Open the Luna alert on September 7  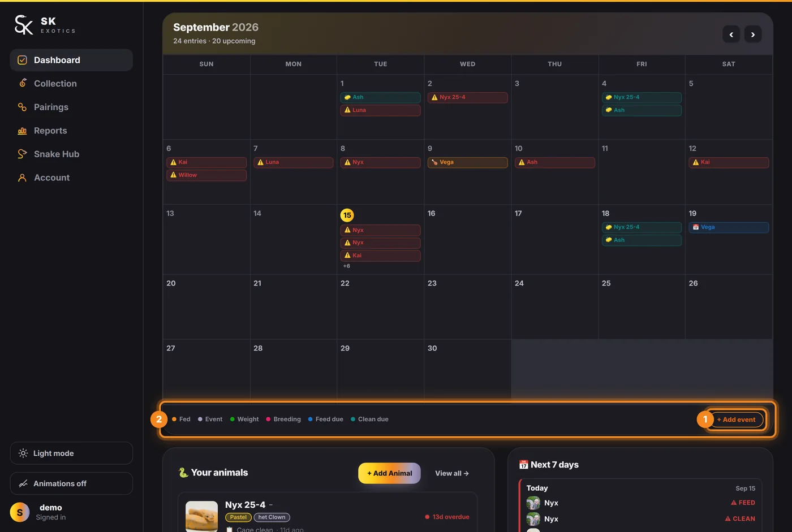[x=293, y=162]
